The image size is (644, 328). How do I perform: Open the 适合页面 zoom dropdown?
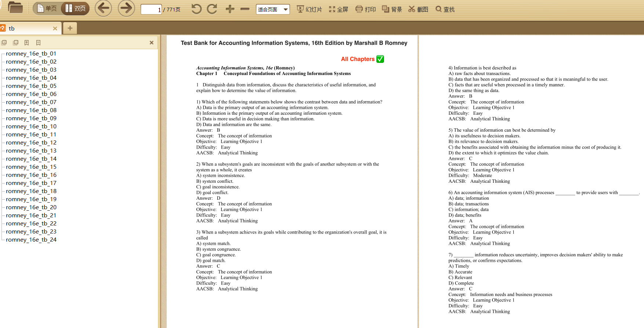coord(273,9)
